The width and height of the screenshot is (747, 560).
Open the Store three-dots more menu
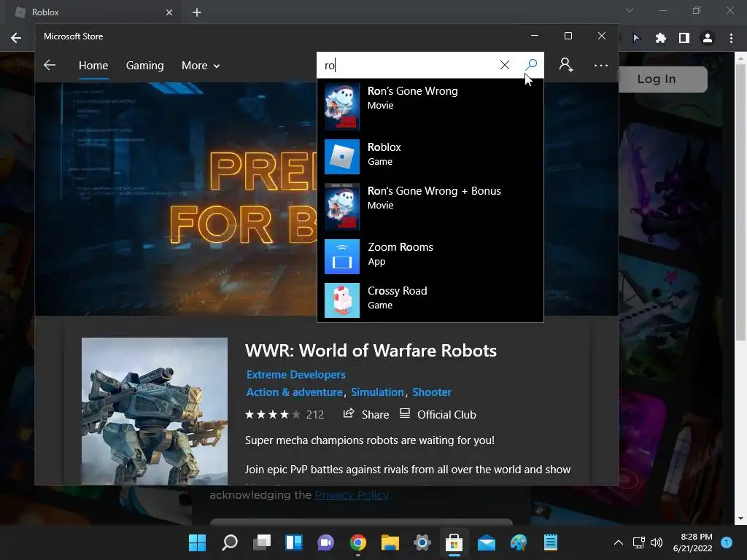[601, 65]
